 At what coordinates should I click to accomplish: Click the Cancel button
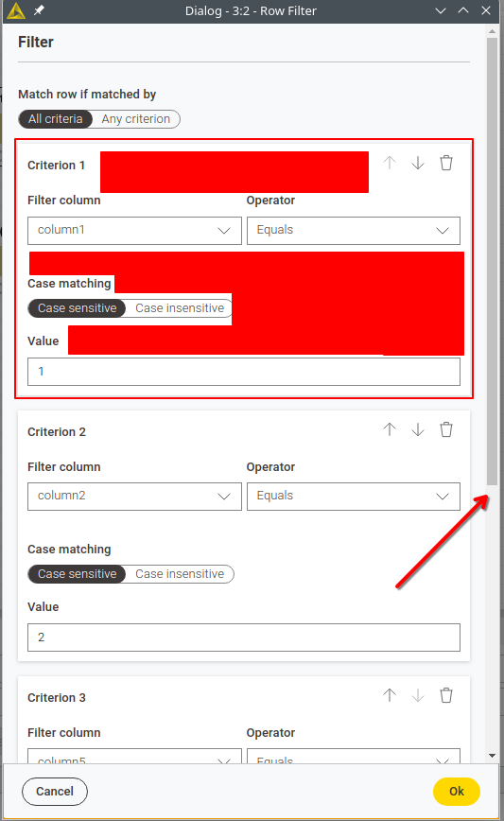[55, 791]
